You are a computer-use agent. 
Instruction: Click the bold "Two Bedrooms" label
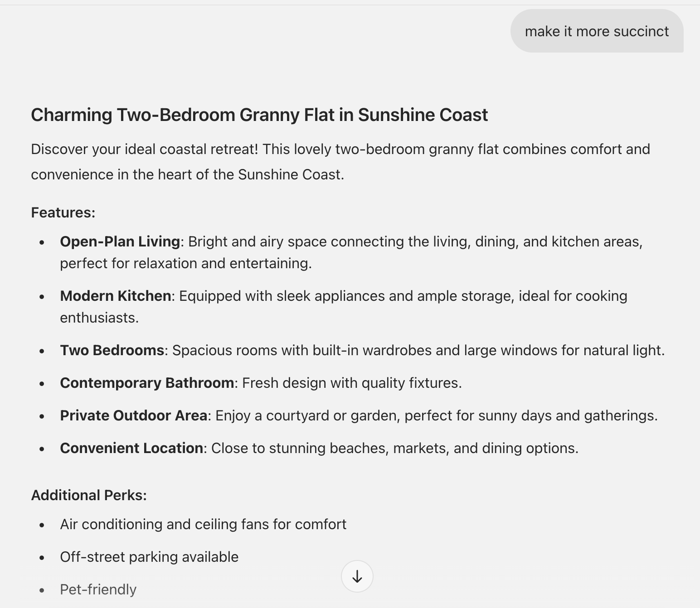click(x=112, y=350)
